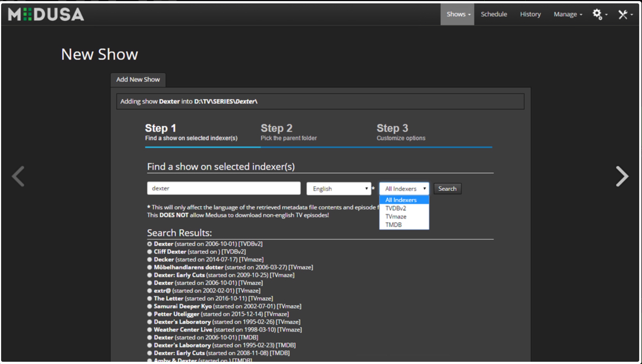Select Dexter: Early Cuts TMDB result

[149, 353]
